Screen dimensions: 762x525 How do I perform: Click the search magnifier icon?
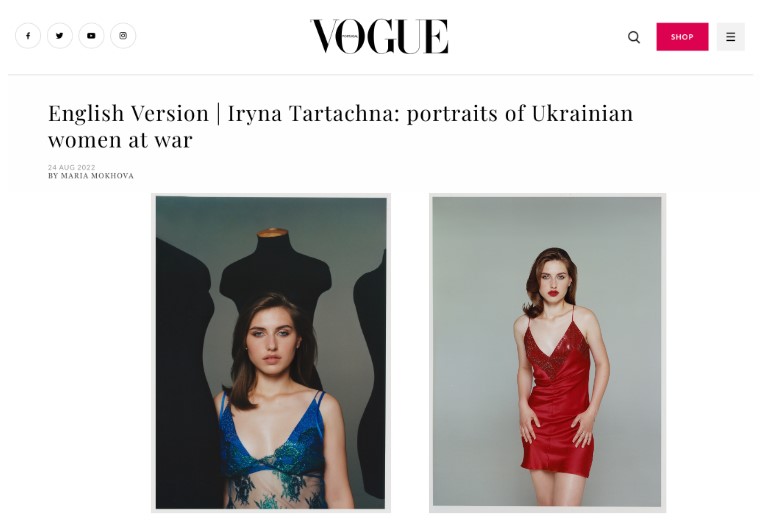coord(634,37)
